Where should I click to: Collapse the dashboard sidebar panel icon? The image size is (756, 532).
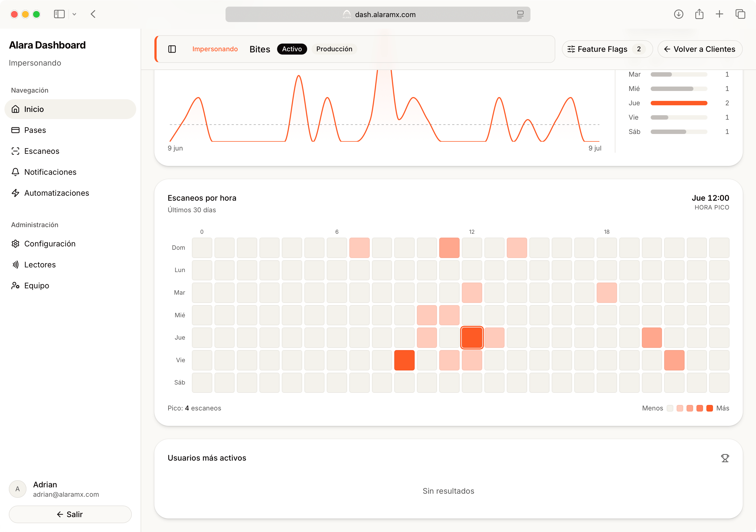[x=172, y=49]
